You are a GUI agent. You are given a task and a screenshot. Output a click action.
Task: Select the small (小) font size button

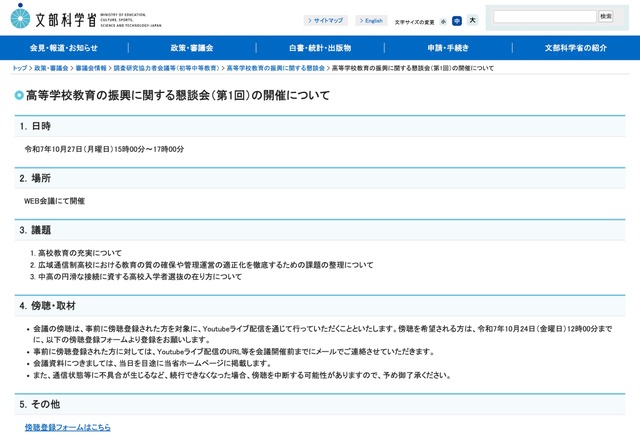click(443, 20)
